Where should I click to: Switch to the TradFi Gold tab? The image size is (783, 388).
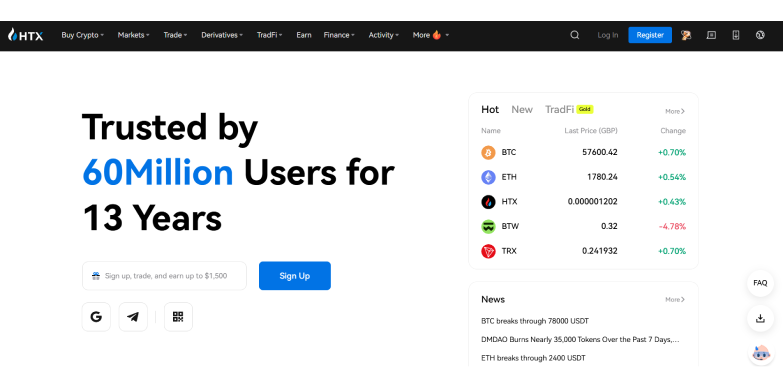point(569,109)
